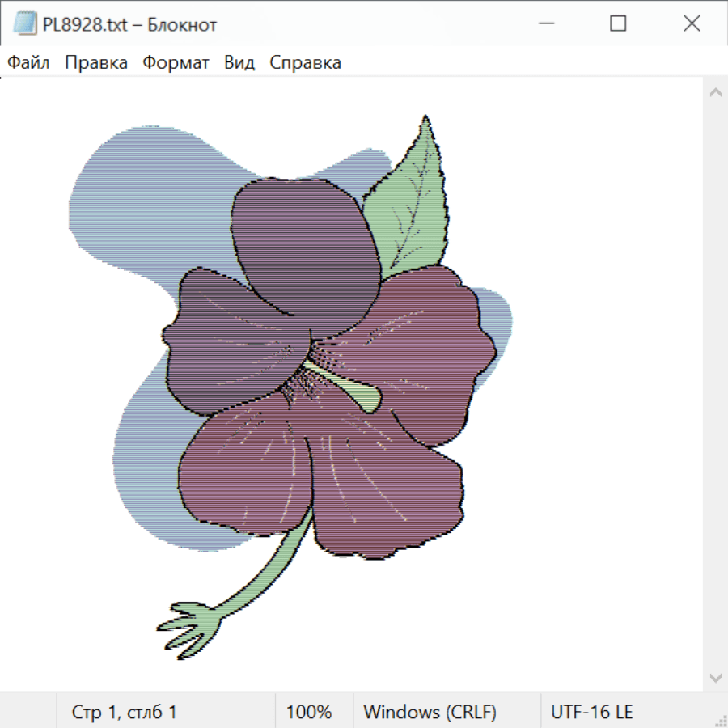
Task: Click the scroll up arrow on the vertical scrollbar
Action: 715,93
